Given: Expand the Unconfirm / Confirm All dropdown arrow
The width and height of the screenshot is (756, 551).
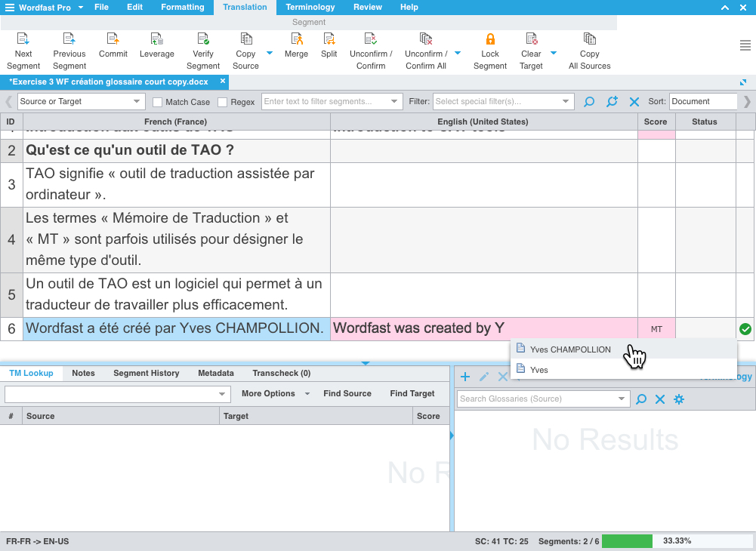Looking at the screenshot, I should 458,53.
